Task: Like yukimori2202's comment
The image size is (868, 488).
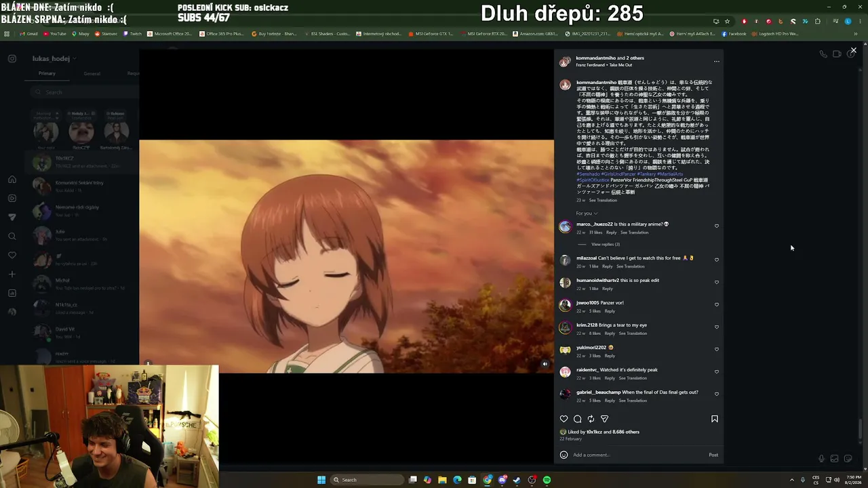Action: [x=717, y=349]
